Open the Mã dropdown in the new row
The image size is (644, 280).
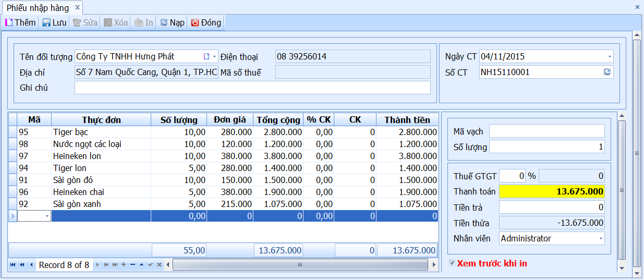(47, 216)
